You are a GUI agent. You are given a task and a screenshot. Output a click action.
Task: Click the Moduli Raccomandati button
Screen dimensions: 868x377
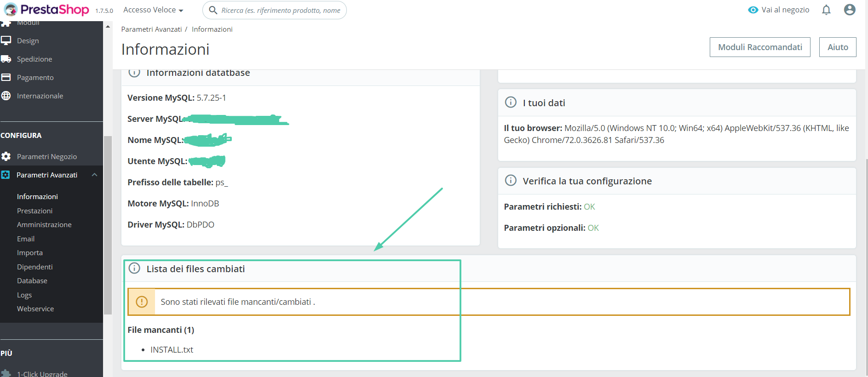(760, 47)
